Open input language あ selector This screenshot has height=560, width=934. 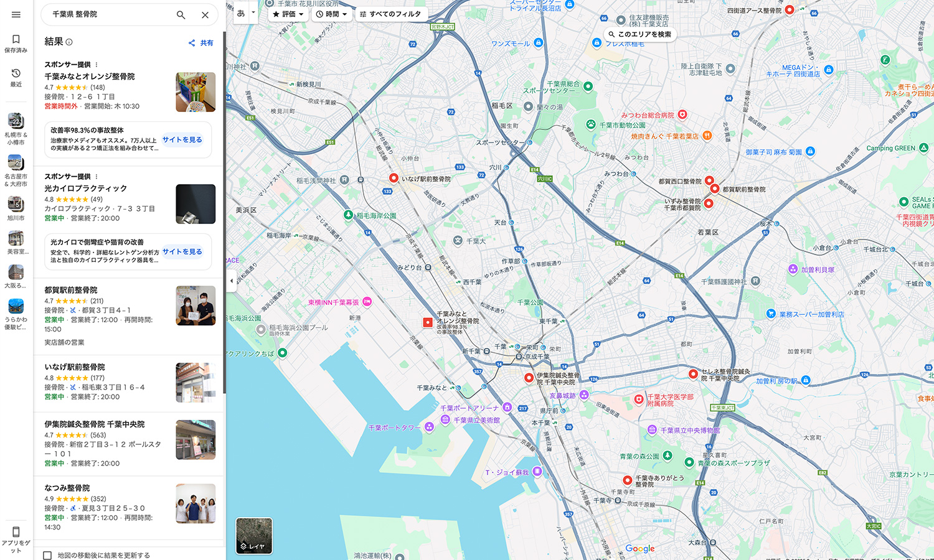point(247,13)
